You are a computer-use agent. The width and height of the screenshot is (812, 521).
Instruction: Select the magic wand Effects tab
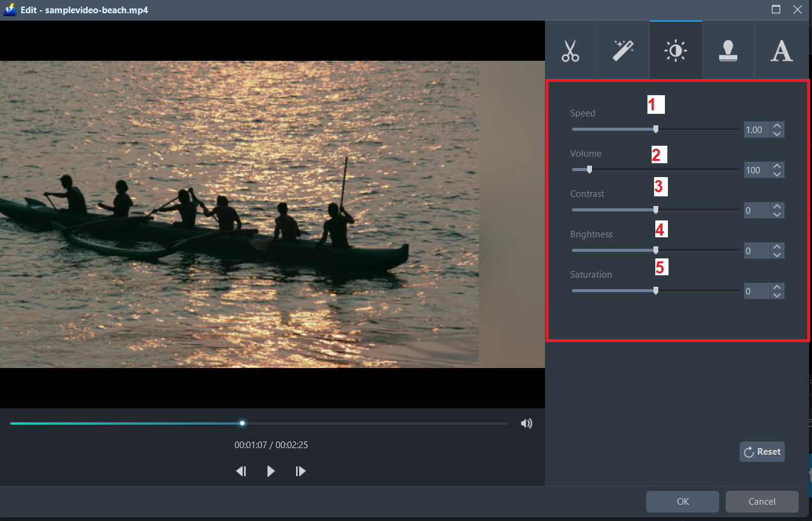click(623, 51)
